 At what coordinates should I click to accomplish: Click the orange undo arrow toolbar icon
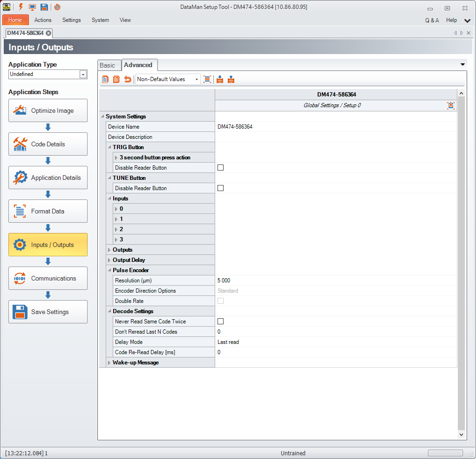(x=128, y=79)
